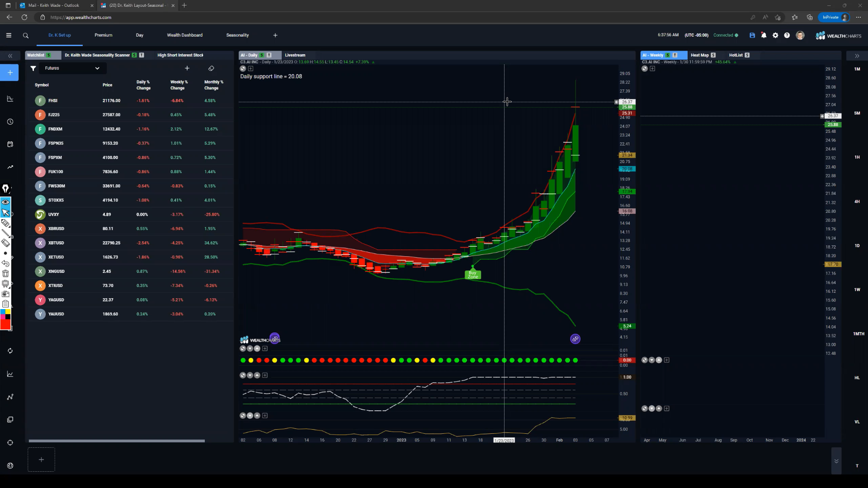Open the Futures watchlist dropdown
The width and height of the screenshot is (868, 488).
tap(72, 68)
